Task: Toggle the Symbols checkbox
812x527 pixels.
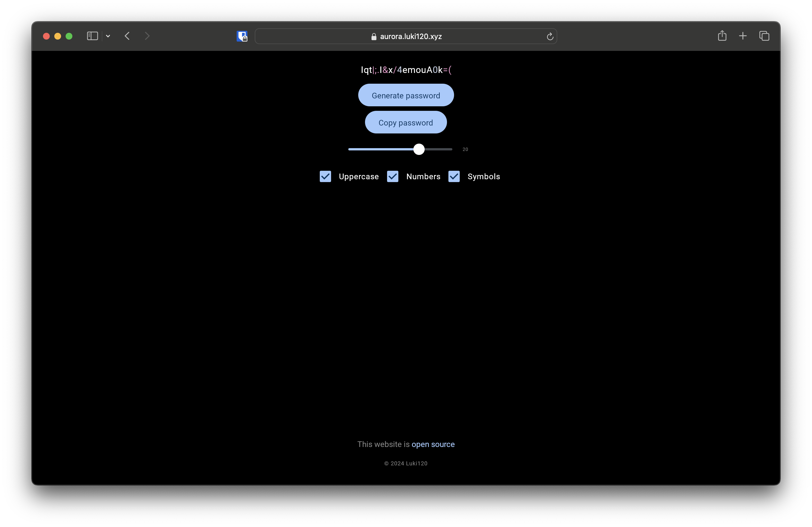Action: (454, 176)
